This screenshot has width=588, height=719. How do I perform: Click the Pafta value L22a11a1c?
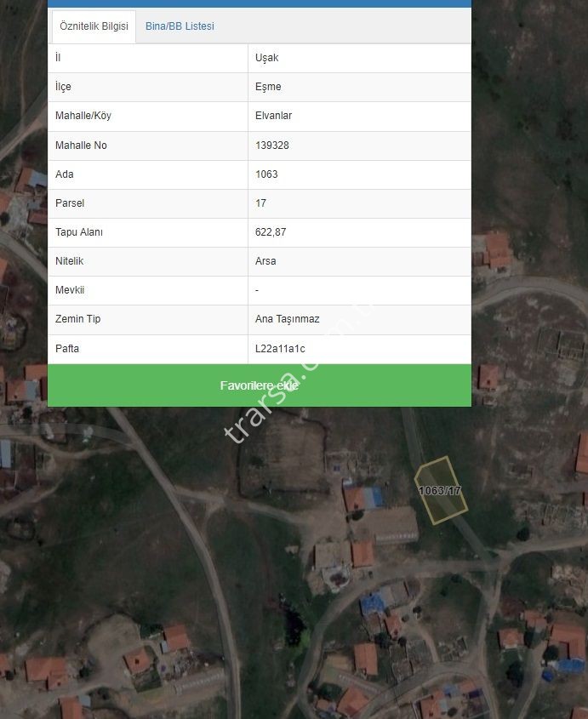[280, 349]
